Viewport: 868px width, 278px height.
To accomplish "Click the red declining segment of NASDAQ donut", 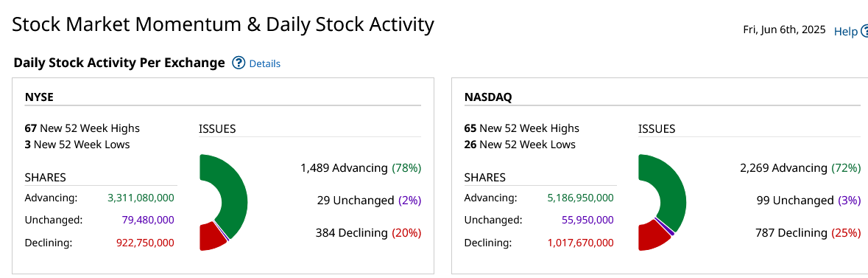I will 652,237.
